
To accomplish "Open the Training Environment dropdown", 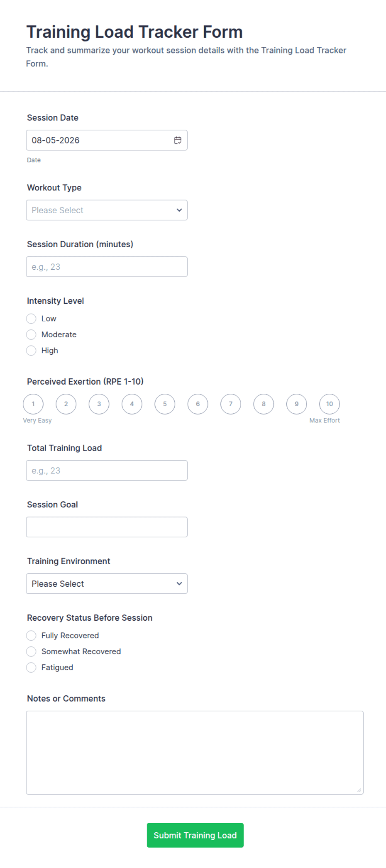I will click(107, 584).
